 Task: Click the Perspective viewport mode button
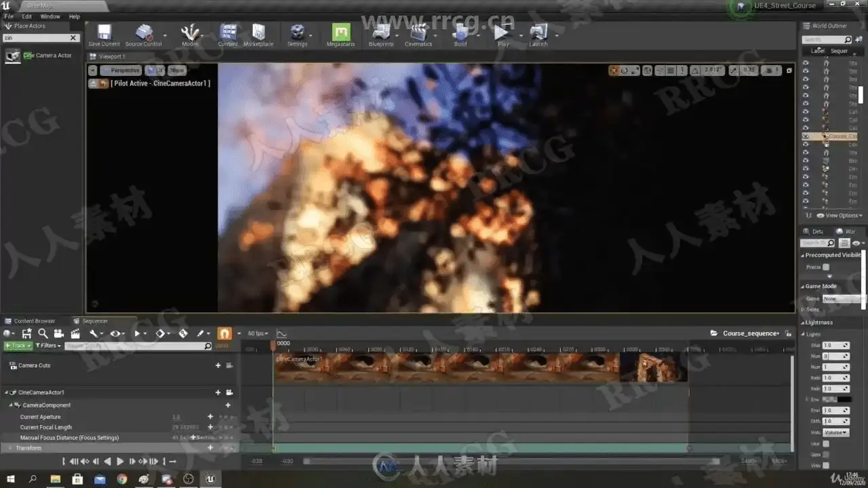(x=121, y=70)
